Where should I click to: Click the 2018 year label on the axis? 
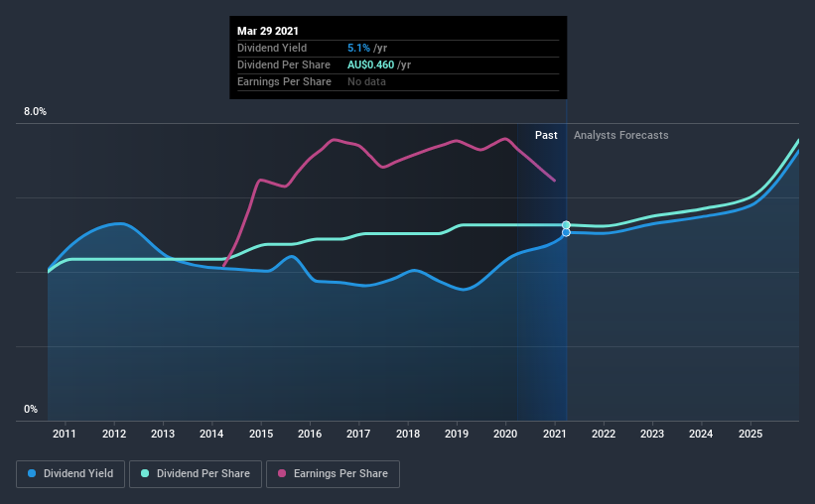[408, 434]
